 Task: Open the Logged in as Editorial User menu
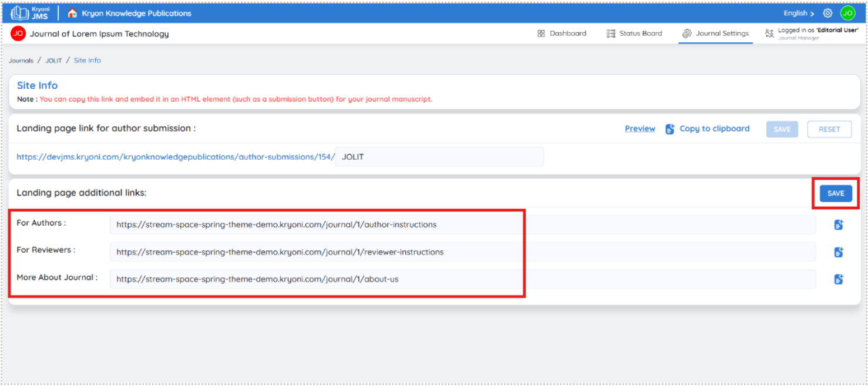[812, 33]
